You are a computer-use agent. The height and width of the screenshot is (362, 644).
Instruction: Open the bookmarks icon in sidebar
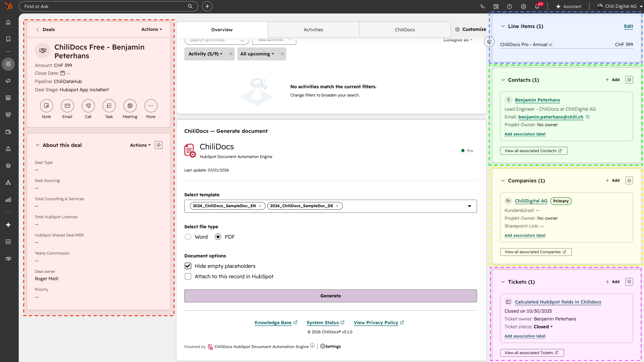(x=8, y=39)
